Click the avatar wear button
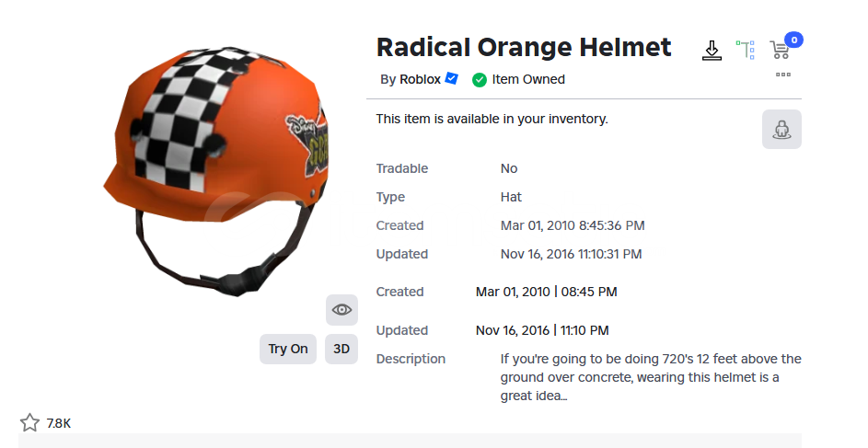The image size is (868, 448). pos(781,130)
